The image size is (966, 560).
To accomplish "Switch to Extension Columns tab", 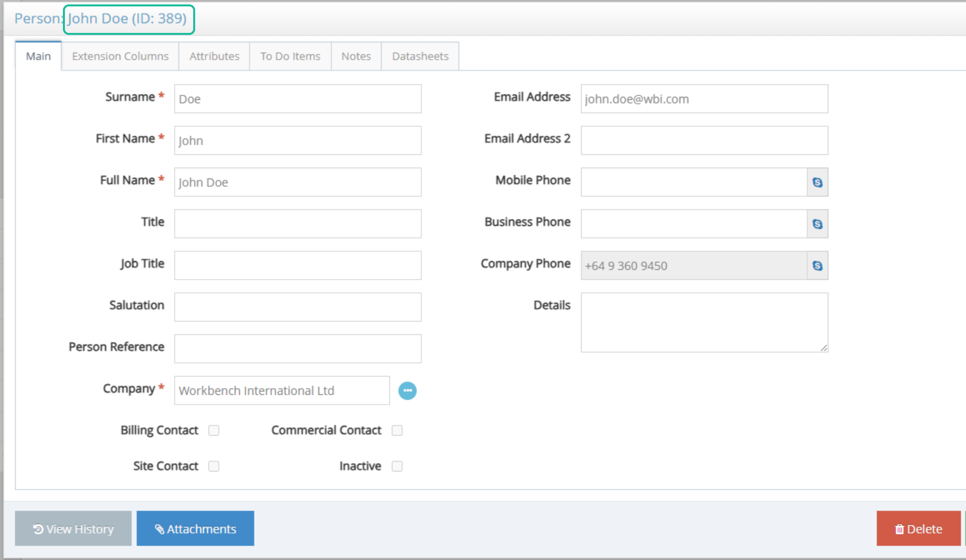I will pyautogui.click(x=120, y=57).
